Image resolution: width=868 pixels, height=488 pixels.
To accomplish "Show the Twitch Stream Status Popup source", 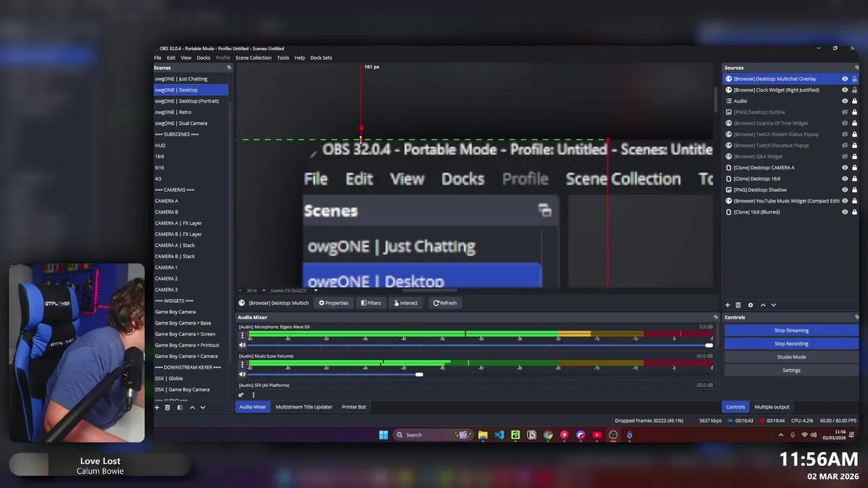I will click(x=845, y=134).
